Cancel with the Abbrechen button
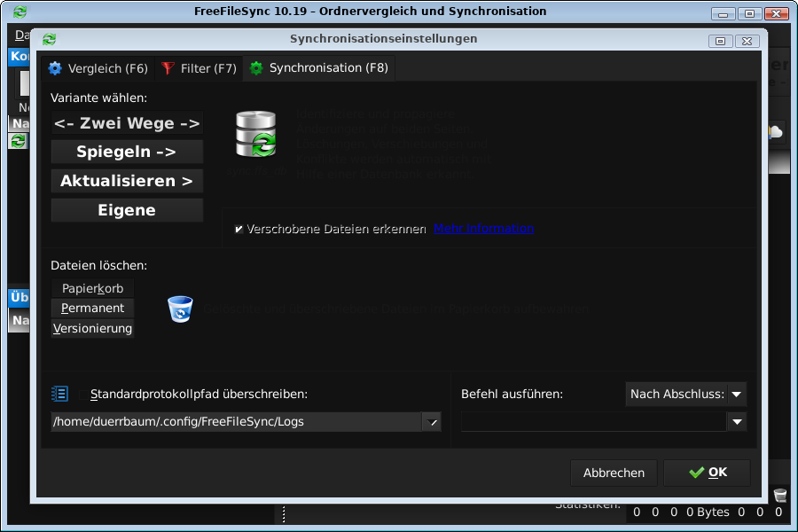 (x=614, y=473)
